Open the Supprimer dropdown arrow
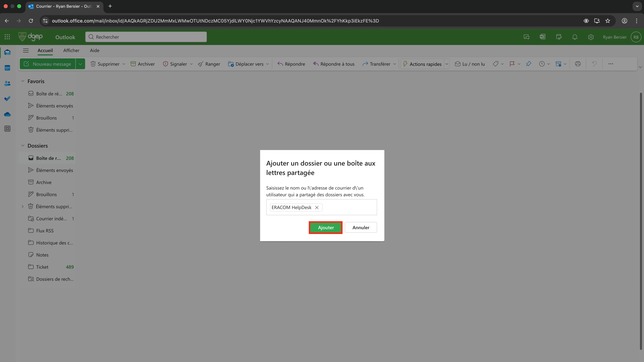 click(124, 64)
